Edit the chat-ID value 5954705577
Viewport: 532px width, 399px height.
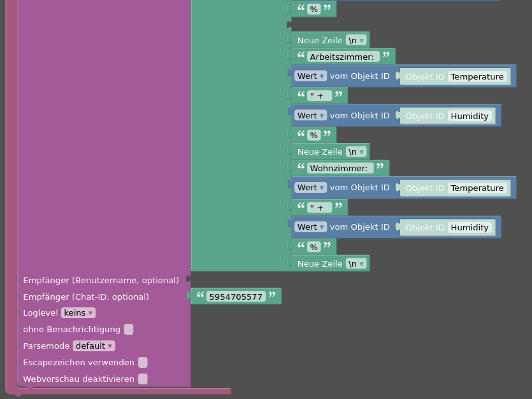pos(236,296)
